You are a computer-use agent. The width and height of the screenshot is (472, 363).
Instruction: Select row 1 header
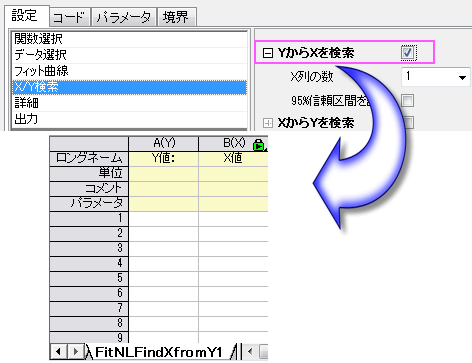[x=89, y=218]
